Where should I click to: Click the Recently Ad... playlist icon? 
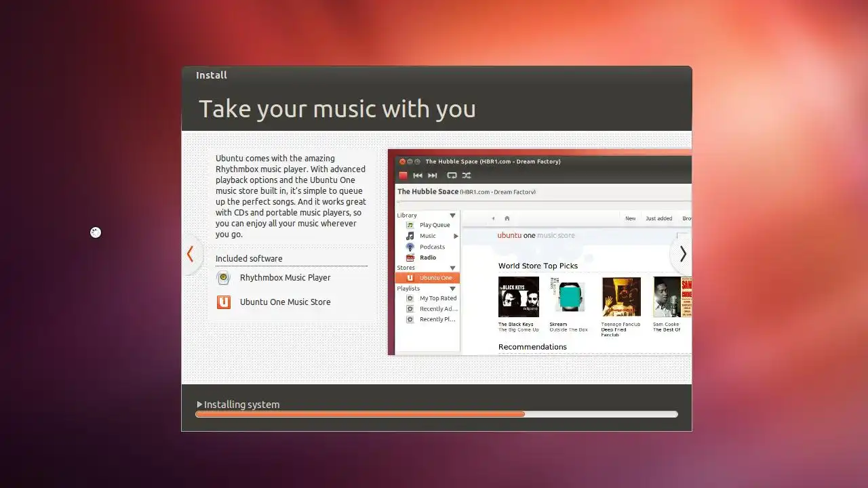point(410,309)
